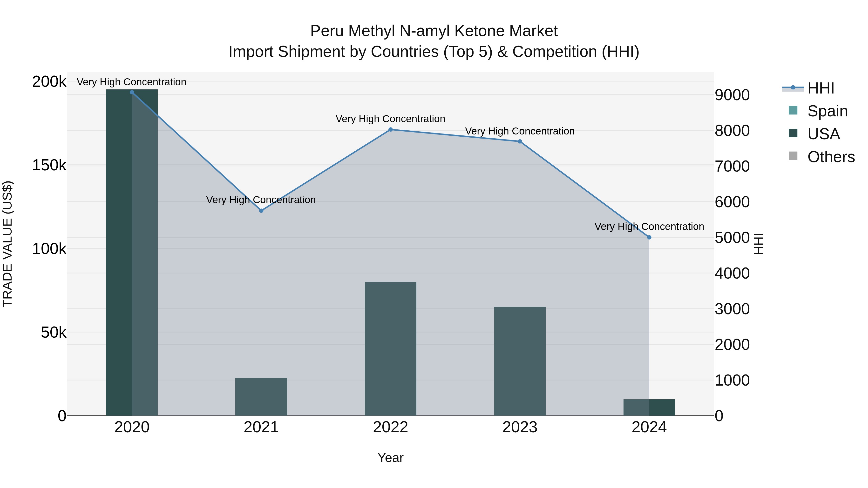
Task: Click the 5000 HHI axis tick
Action: click(732, 238)
